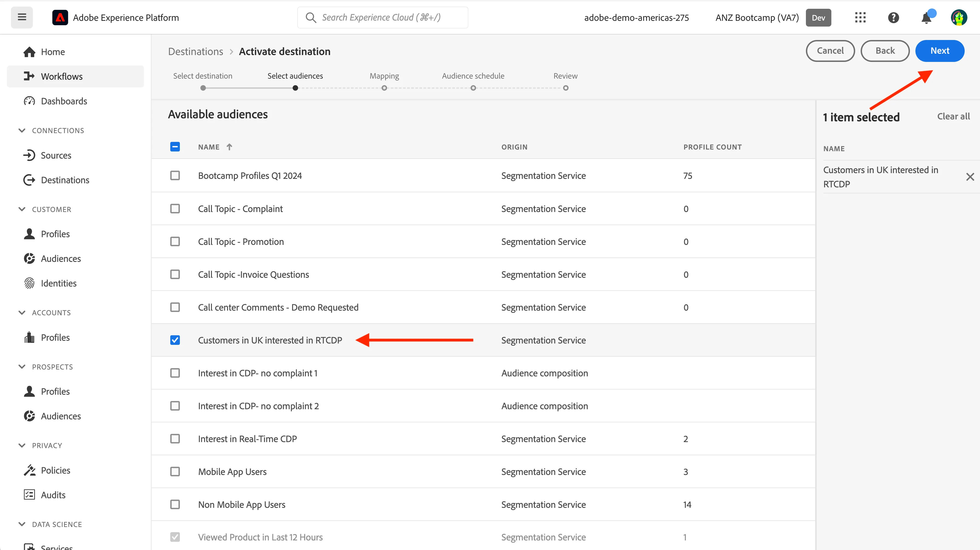Go to Review step
980x550 pixels.
point(565,81)
